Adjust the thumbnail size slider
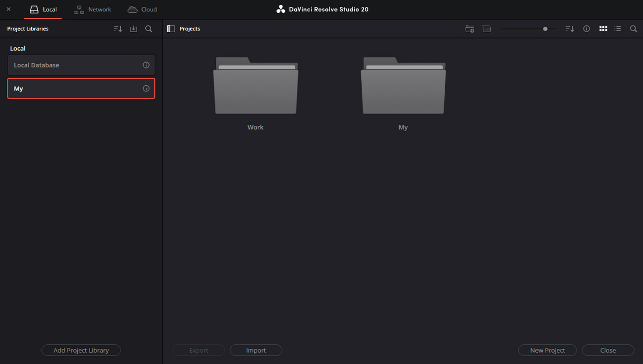This screenshot has width=643, height=364. point(545,29)
